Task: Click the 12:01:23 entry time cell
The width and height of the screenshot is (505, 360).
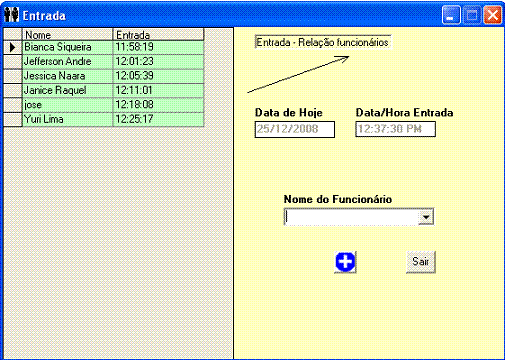Action: 158,62
